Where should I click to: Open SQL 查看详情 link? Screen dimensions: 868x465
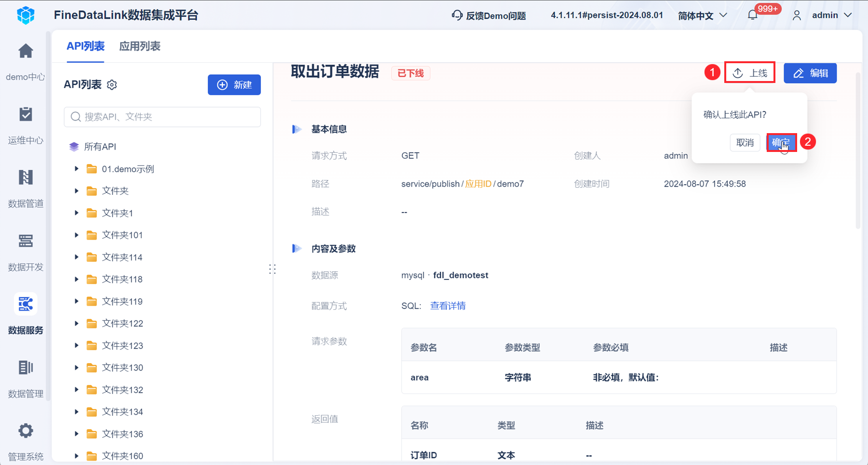[448, 306]
